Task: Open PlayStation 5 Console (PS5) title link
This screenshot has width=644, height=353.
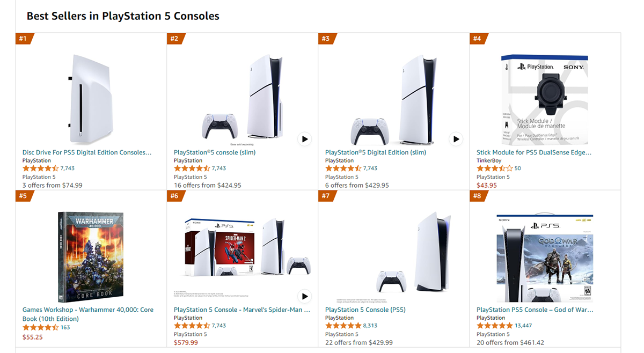Action: point(365,310)
